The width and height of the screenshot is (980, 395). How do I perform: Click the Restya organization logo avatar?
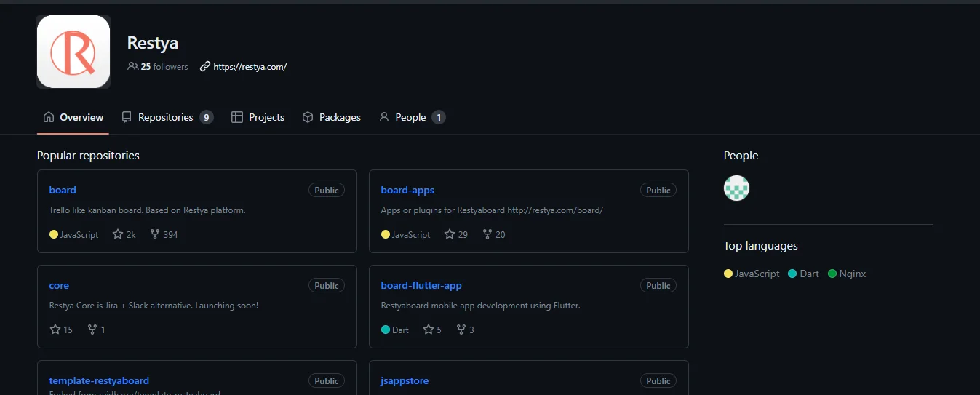[x=73, y=52]
